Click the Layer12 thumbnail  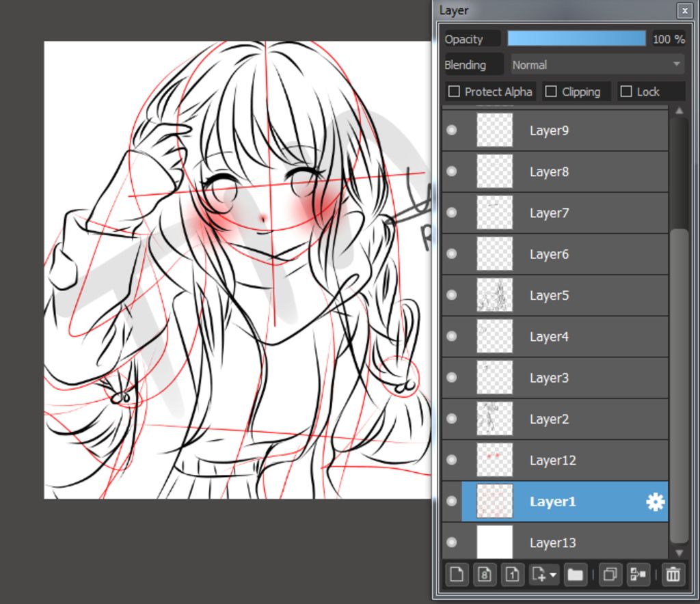[x=495, y=460]
